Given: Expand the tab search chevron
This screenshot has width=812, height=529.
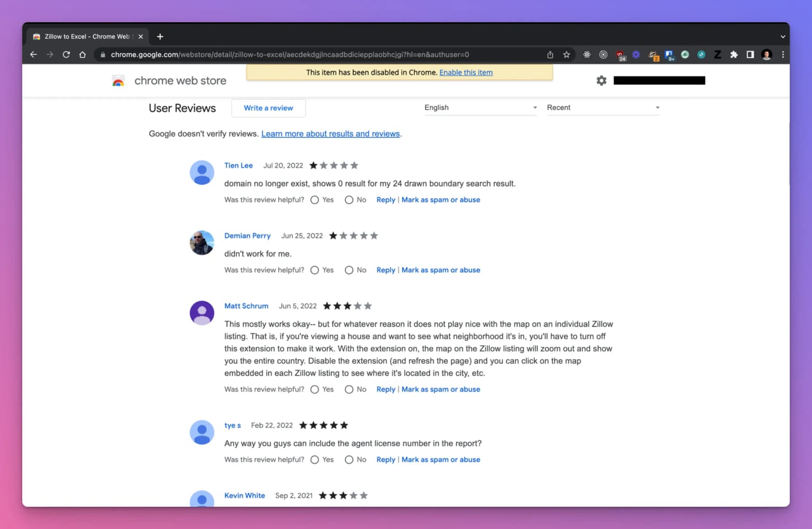Looking at the screenshot, I should point(783,36).
